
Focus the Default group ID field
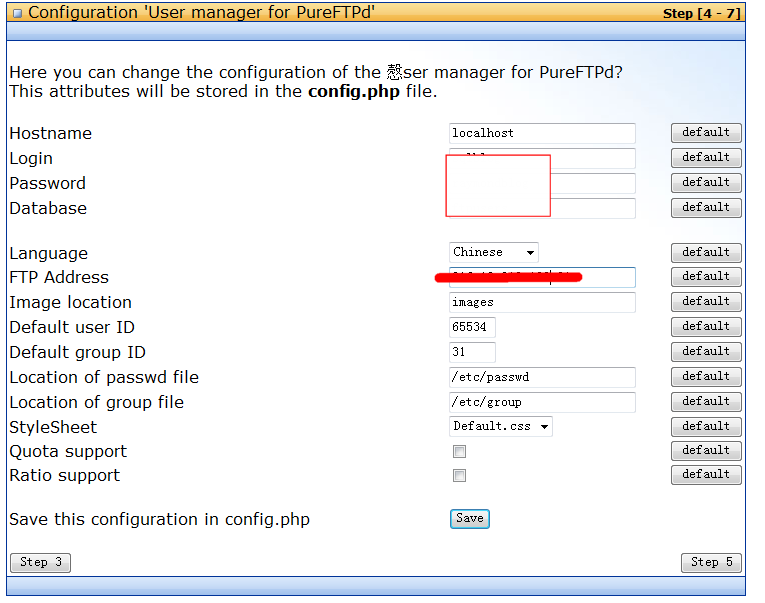click(472, 352)
